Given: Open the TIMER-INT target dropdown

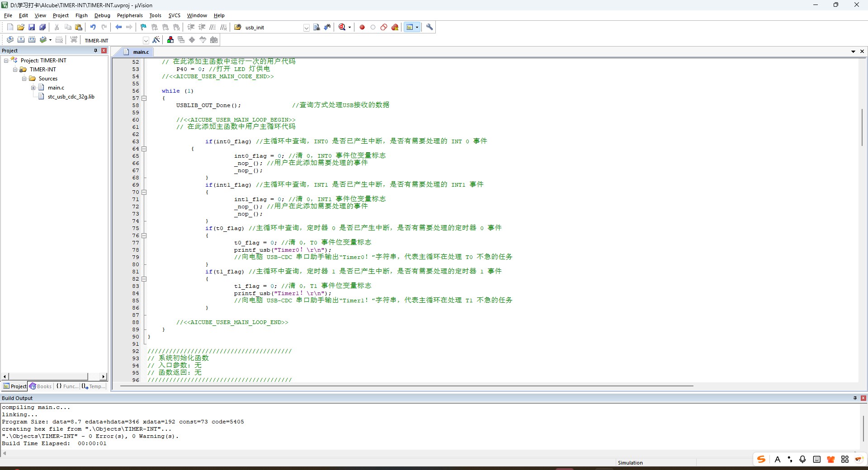Looking at the screenshot, I should (146, 40).
